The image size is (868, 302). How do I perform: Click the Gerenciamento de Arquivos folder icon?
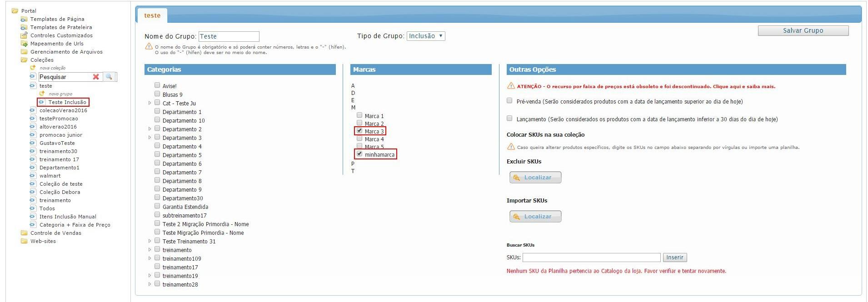click(x=24, y=52)
